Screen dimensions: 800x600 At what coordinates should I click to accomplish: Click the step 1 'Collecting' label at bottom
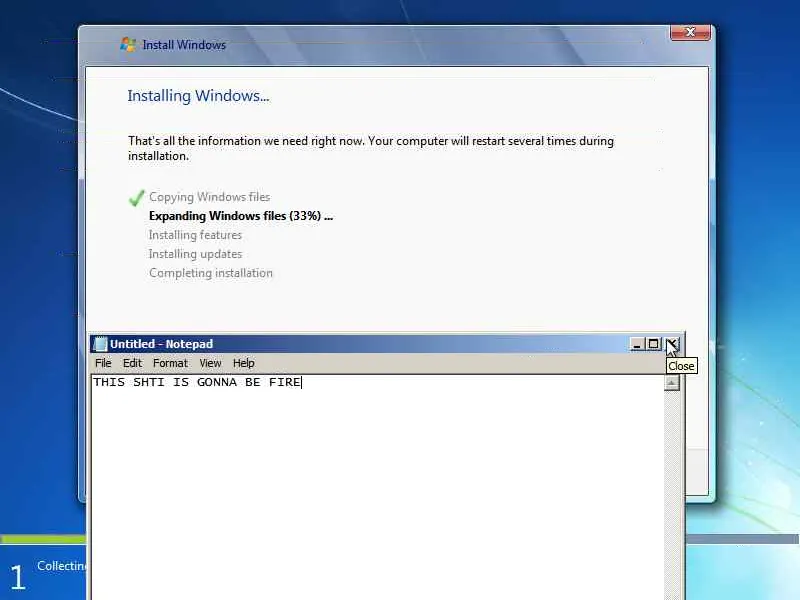coord(62,566)
